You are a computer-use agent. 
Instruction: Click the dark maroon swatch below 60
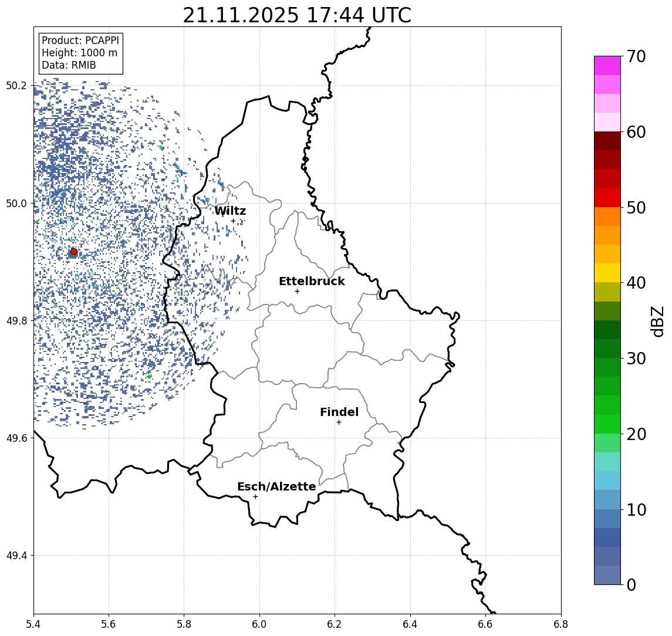pyautogui.click(x=607, y=141)
